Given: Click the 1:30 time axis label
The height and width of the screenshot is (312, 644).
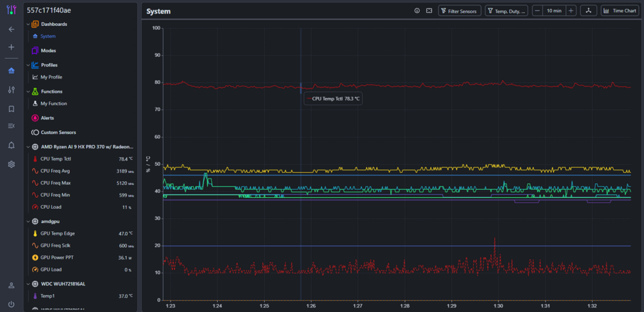Looking at the screenshot, I should 498,306.
